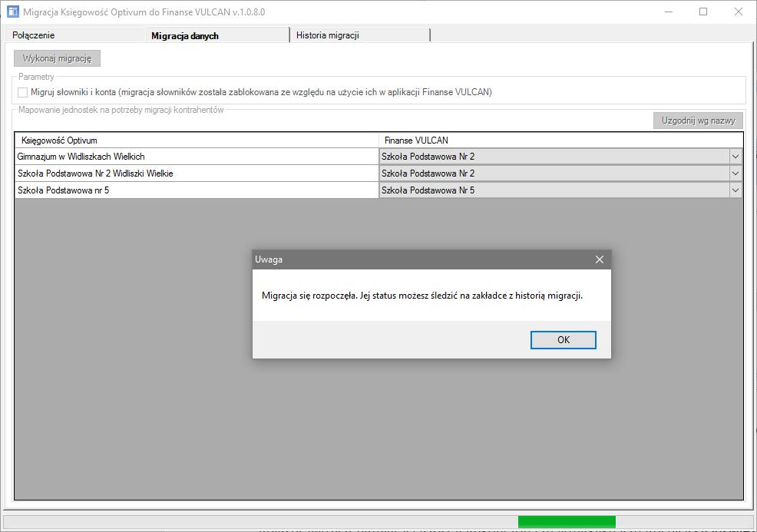This screenshot has width=757, height=532.
Task: Click the Księgowość Optivum column header
Action: (197, 140)
